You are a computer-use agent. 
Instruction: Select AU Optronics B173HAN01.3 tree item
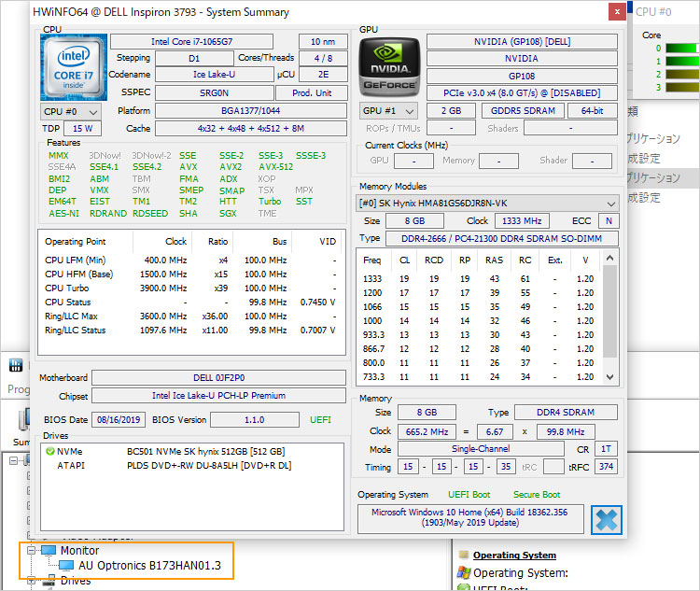click(149, 566)
